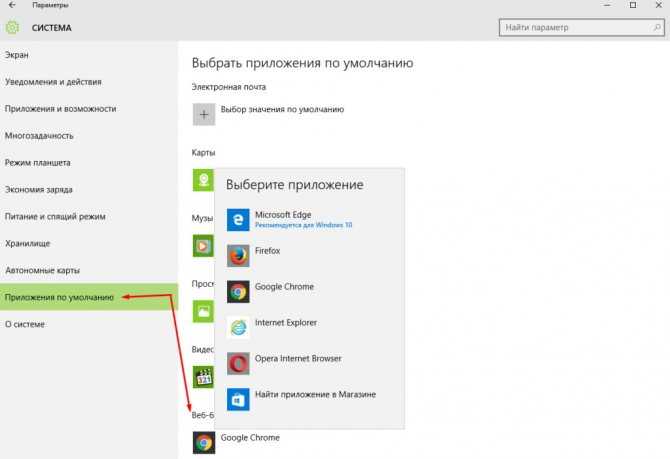
Task: Open the Хранилище section
Action: pyautogui.click(x=89, y=244)
